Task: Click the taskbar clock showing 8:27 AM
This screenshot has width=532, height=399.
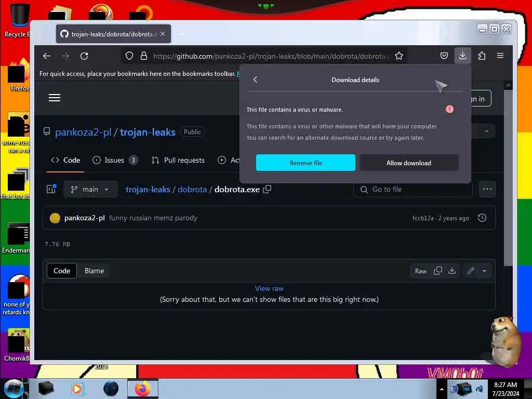Action: [x=506, y=389]
